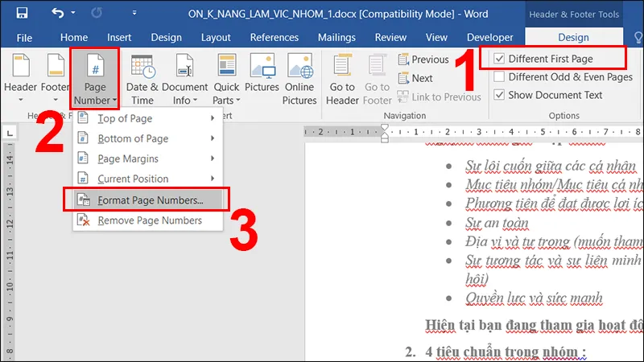Click the Save icon in title bar
644x362 pixels.
pos(22,14)
